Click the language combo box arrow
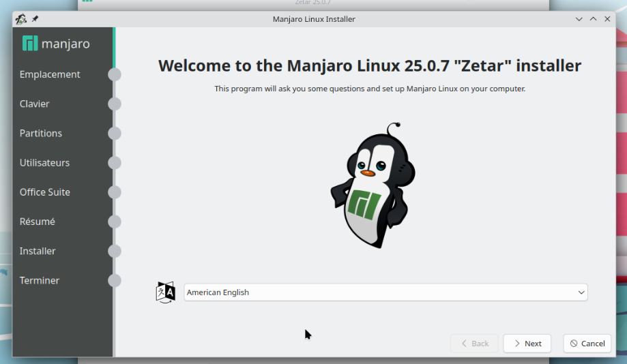 [x=581, y=292]
